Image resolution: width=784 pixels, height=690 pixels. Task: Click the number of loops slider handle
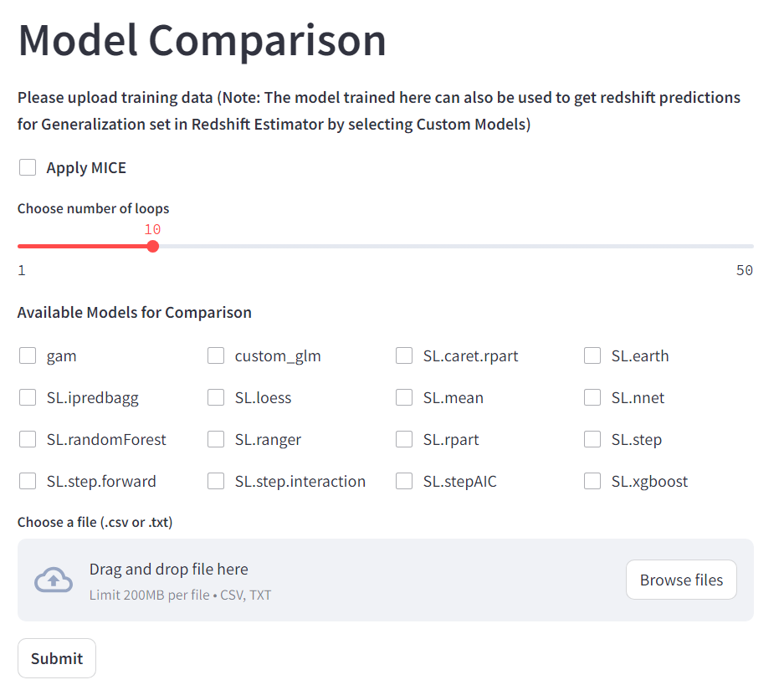[x=152, y=247]
